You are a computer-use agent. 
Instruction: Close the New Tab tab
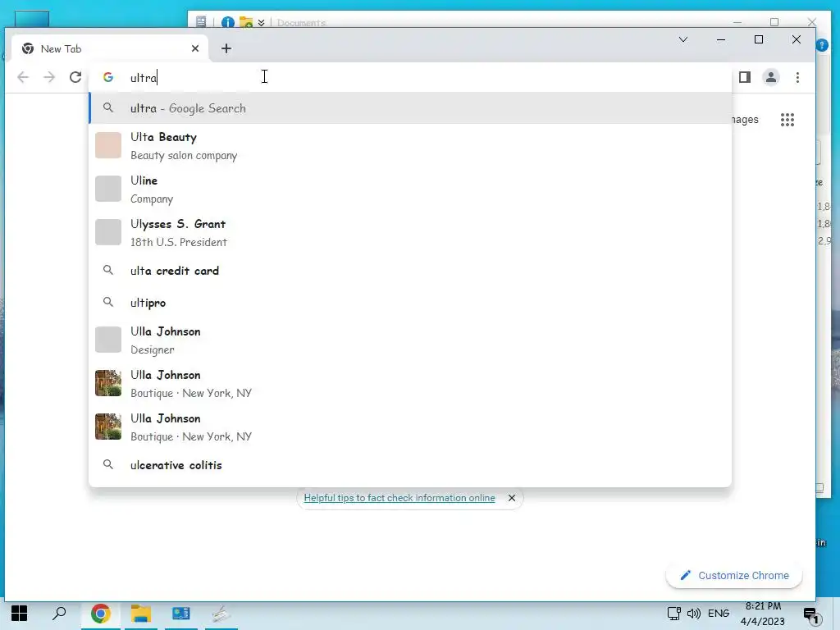(195, 48)
